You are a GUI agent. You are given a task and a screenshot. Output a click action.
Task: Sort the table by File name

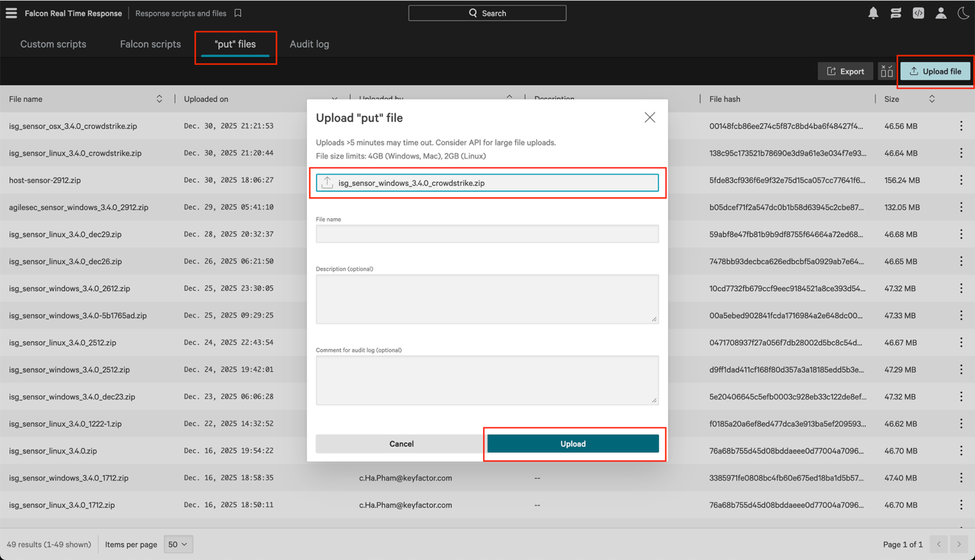pyautogui.click(x=159, y=99)
